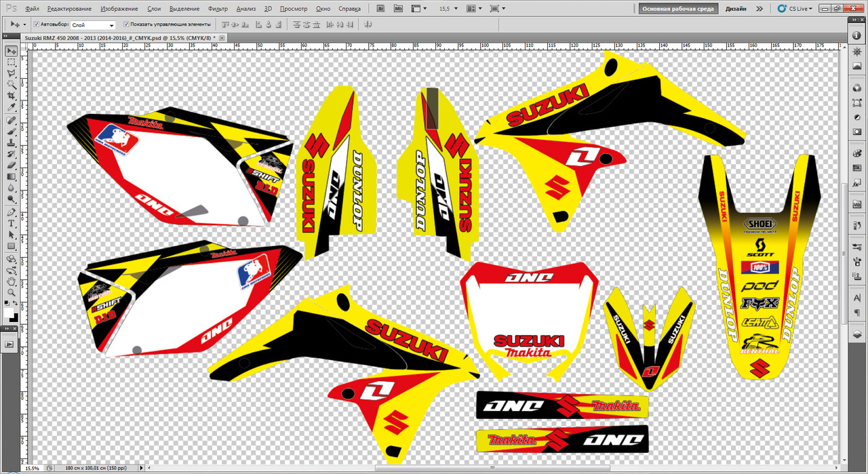Switch to Основная рабочая среда workspace
The height and width of the screenshot is (474, 868).
[x=677, y=9]
